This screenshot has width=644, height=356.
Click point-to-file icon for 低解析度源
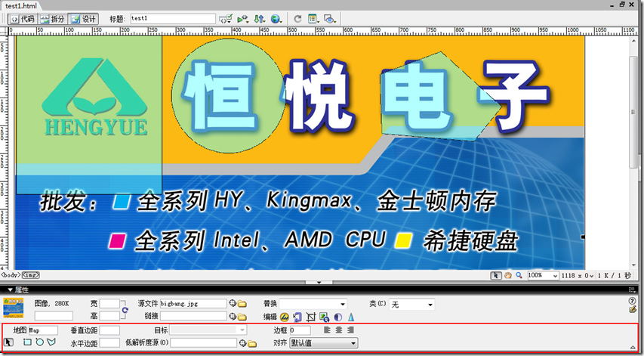tap(243, 343)
